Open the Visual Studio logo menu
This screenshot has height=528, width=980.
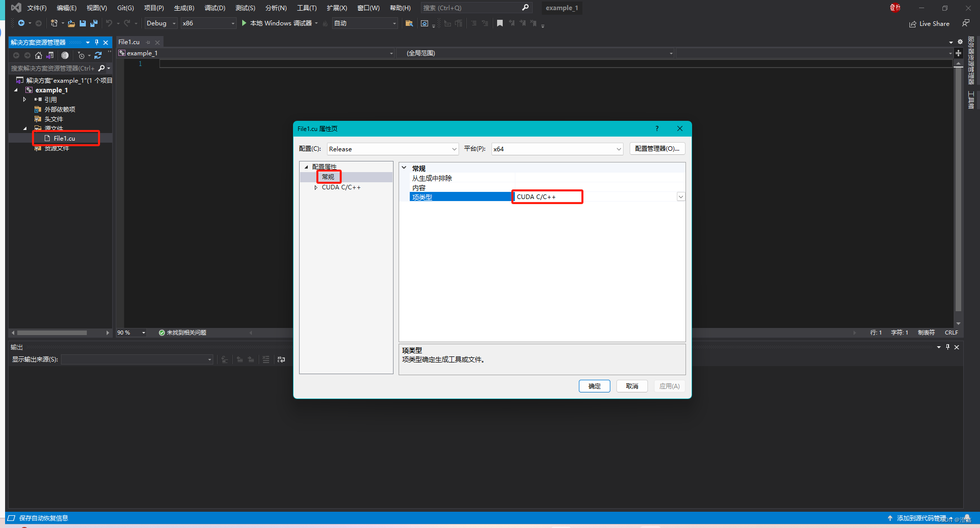pyautogui.click(x=16, y=8)
